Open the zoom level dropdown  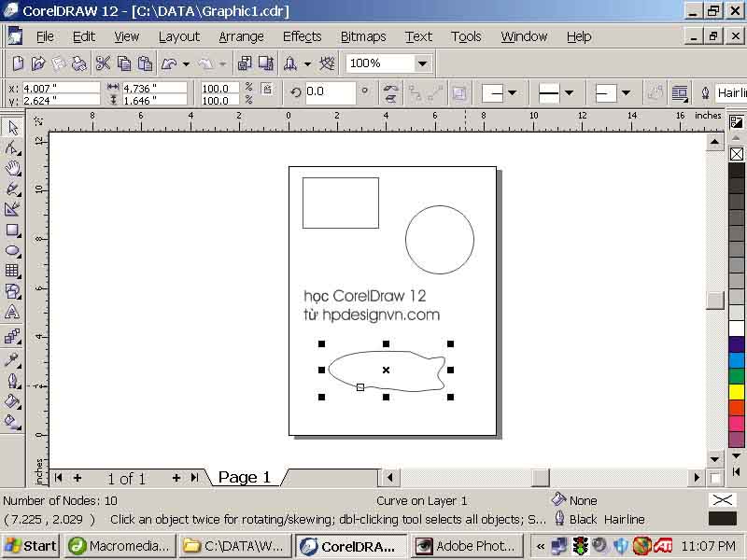click(x=422, y=63)
